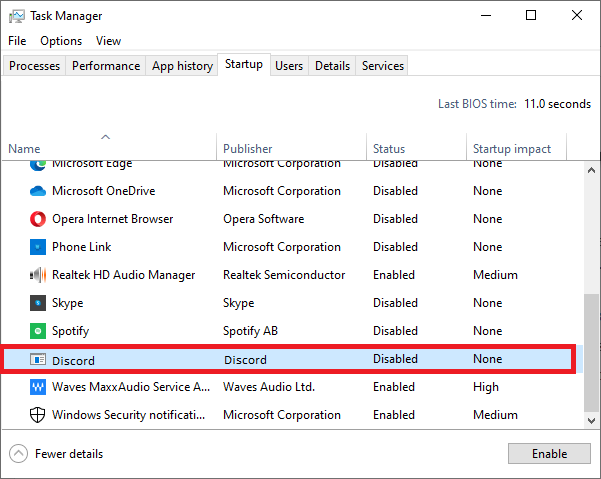This screenshot has width=601, height=479.
Task: Select the Phone Link entry
Action: pyautogui.click(x=82, y=247)
